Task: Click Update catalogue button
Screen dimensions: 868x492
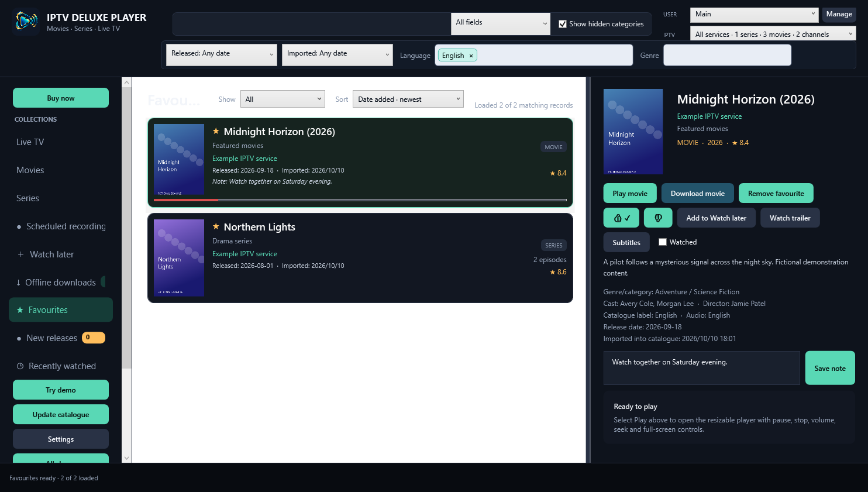Action: click(61, 414)
